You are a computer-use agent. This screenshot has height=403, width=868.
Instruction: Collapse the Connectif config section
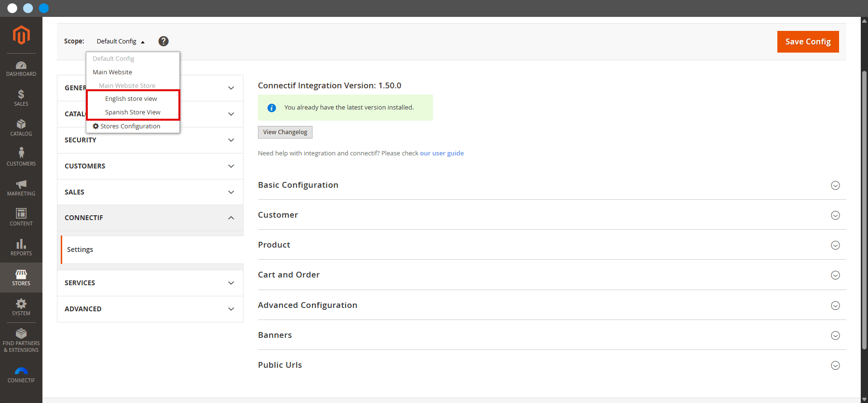(150, 218)
